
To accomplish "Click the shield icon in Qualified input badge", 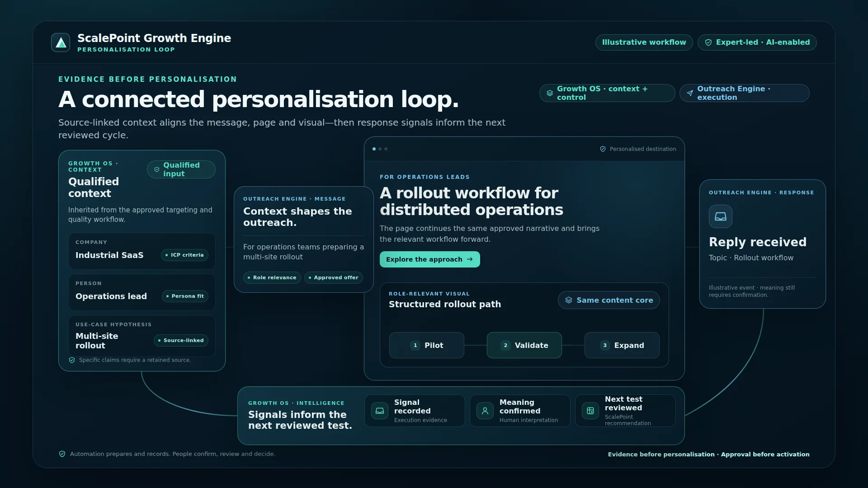I will (x=157, y=169).
